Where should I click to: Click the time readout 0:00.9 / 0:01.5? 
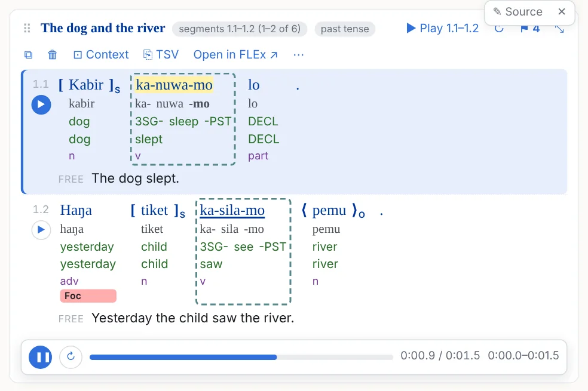pos(440,355)
